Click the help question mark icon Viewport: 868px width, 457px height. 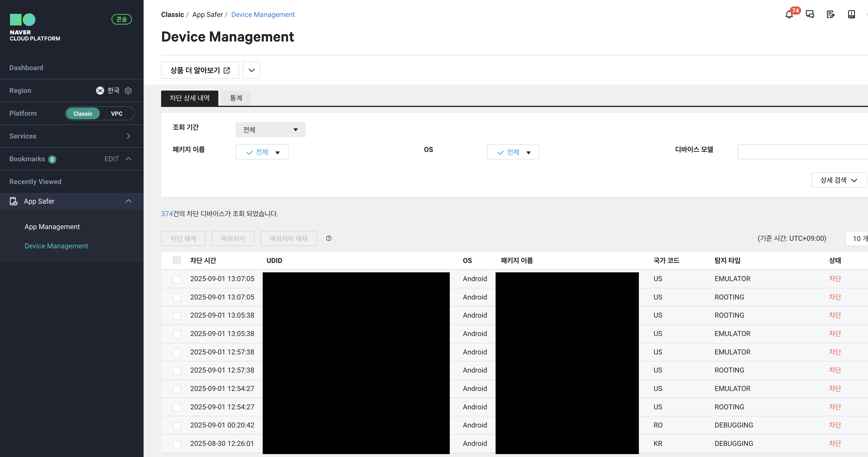[329, 238]
